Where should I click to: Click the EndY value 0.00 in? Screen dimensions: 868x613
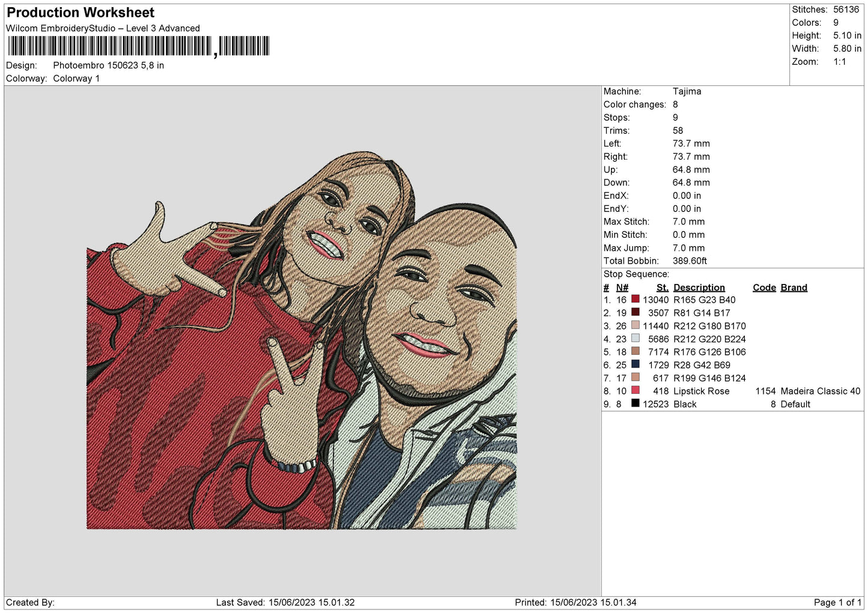pos(687,209)
